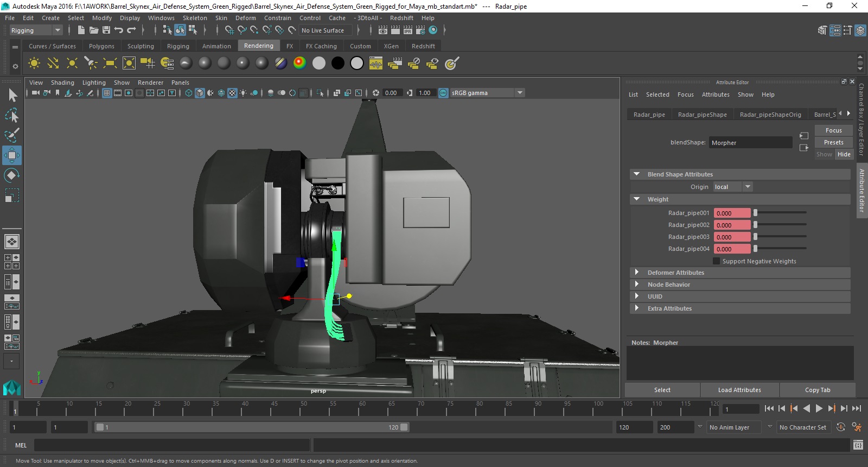
Task: Redo with the redo arrow icon
Action: [x=131, y=30]
